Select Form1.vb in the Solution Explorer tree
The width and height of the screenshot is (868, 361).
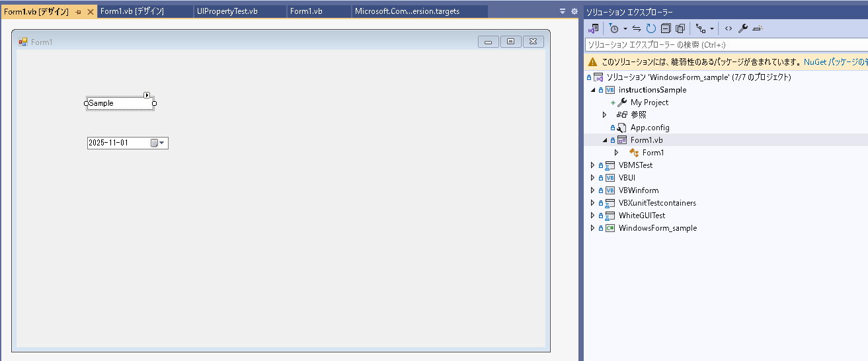click(647, 140)
